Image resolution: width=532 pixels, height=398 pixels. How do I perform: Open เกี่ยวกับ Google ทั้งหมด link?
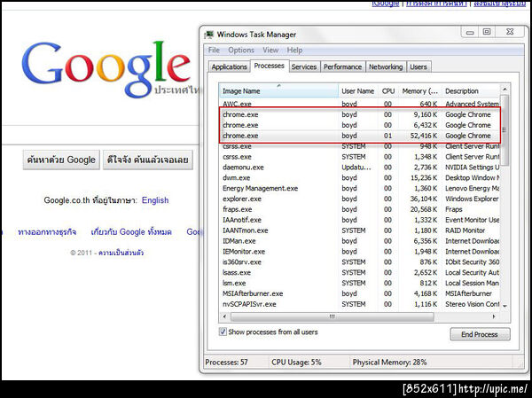tap(131, 232)
